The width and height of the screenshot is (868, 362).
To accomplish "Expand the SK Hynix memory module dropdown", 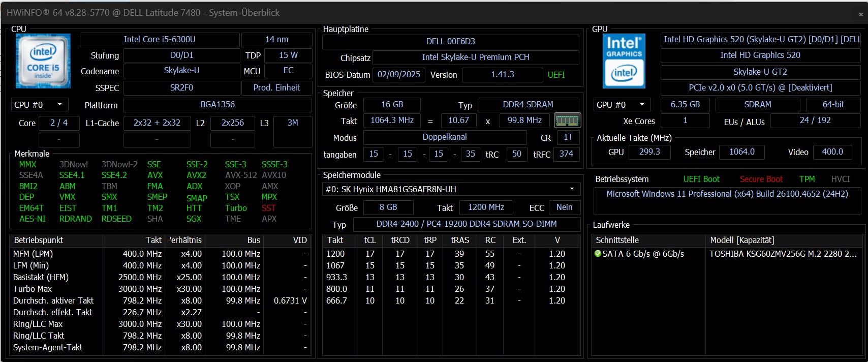I will (x=572, y=189).
